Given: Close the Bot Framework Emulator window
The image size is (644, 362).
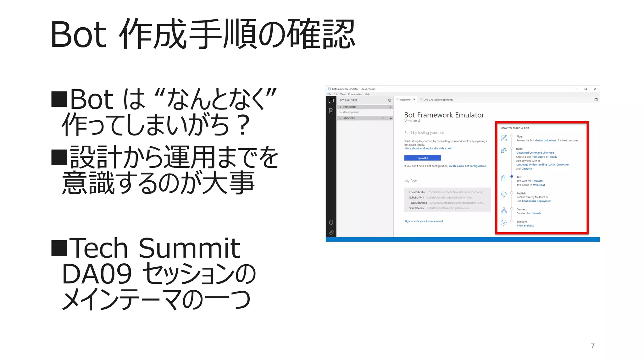Looking at the screenshot, I should (595, 89).
